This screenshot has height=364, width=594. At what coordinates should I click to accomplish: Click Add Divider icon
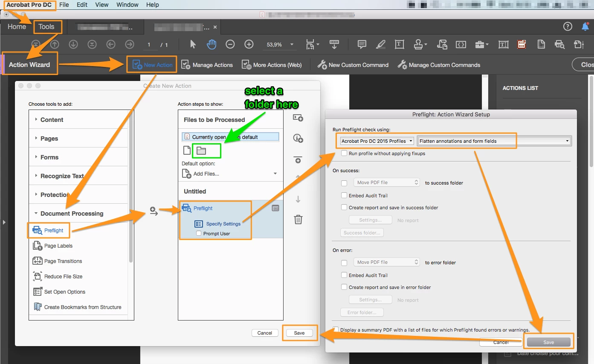(298, 159)
